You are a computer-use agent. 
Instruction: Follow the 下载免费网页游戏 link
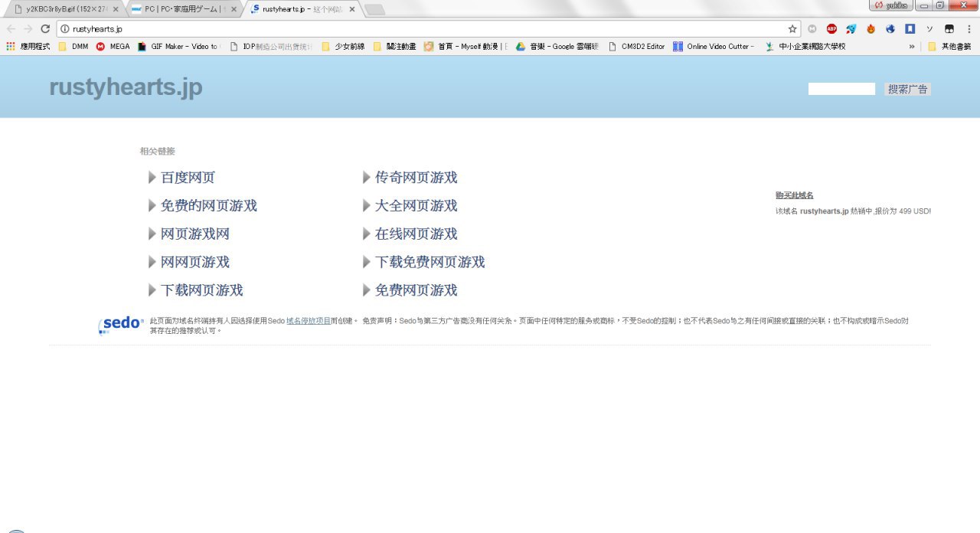coord(430,262)
